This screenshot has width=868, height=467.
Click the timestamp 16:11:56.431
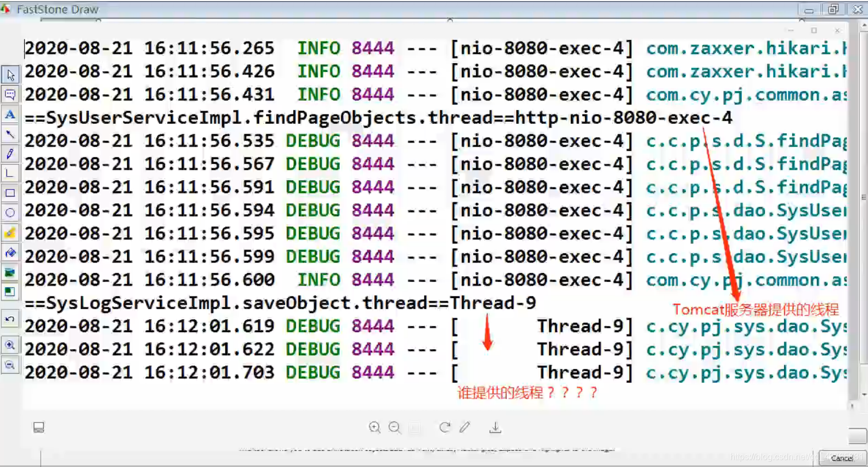point(209,95)
